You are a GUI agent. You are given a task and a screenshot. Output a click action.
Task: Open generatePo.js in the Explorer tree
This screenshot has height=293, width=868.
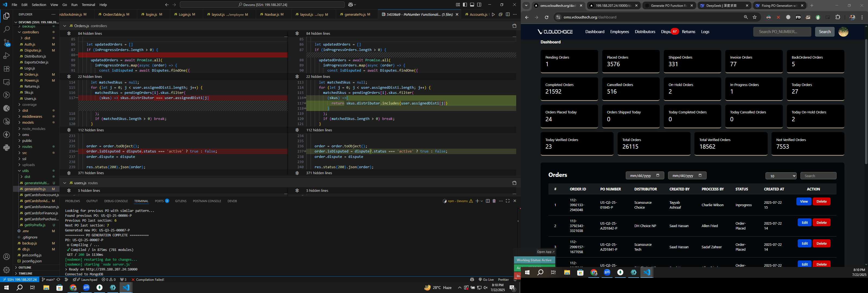point(35,189)
